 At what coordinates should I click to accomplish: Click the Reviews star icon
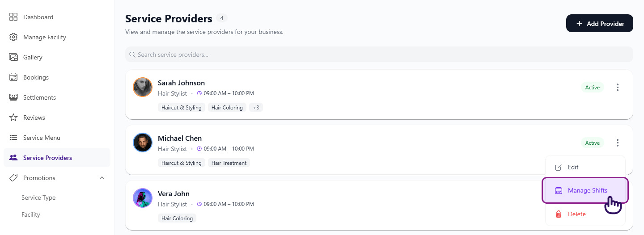(13, 117)
